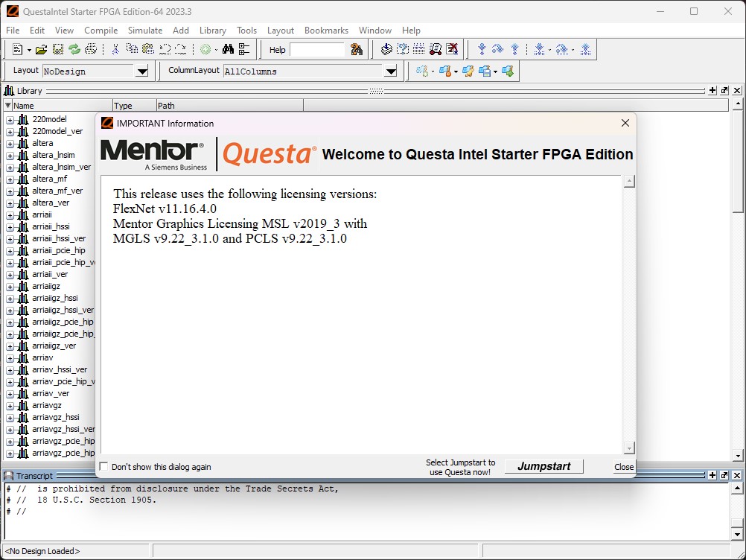Open the ColumnLayout dropdown showing AllColumns
746x560 pixels.
[x=391, y=71]
